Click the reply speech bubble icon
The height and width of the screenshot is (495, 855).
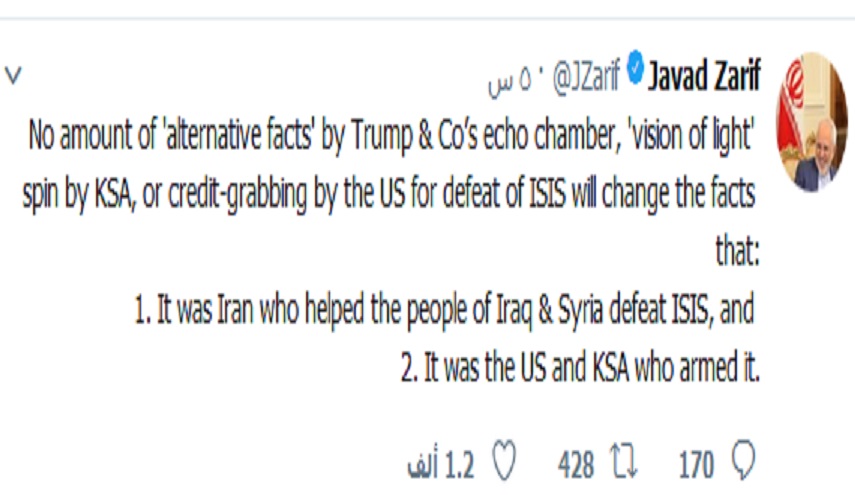tap(742, 463)
